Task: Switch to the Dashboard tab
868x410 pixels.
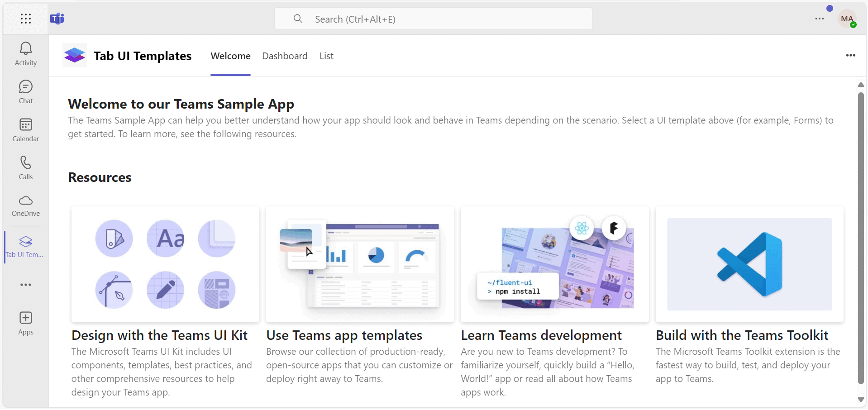Action: (x=285, y=56)
